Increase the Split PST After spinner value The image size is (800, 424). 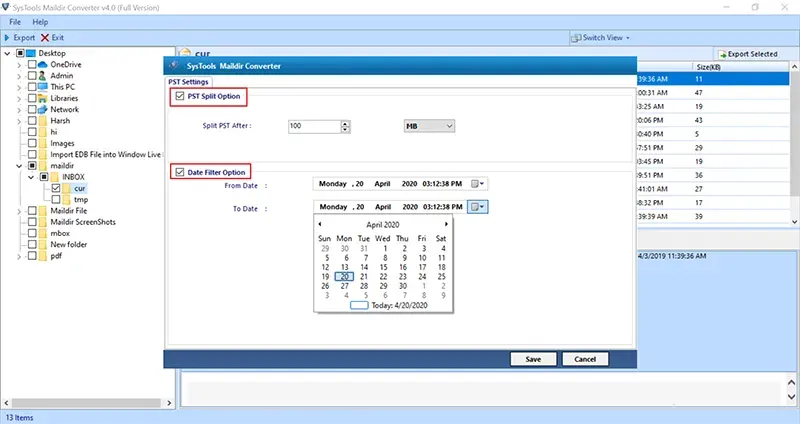(346, 123)
